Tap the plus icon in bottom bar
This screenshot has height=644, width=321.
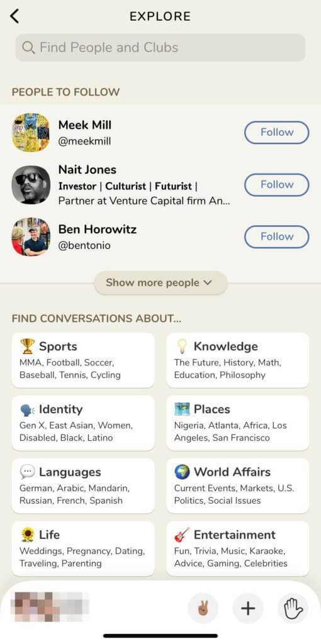click(x=248, y=609)
